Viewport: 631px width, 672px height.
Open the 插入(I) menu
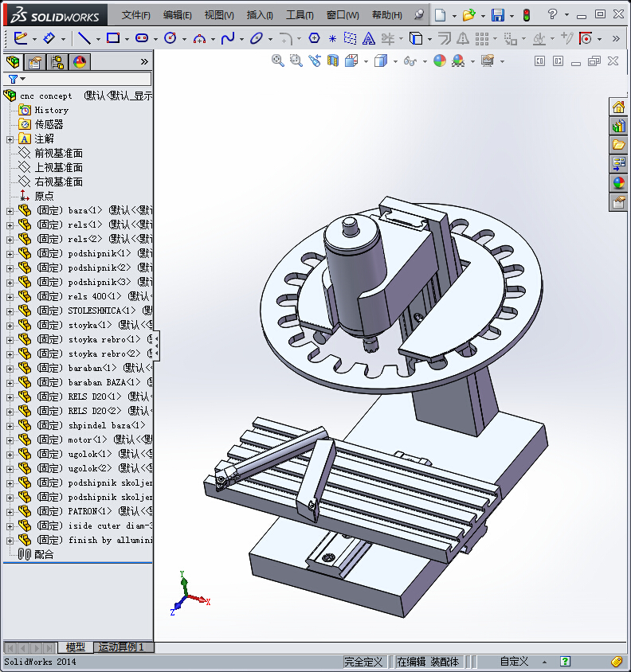point(260,15)
